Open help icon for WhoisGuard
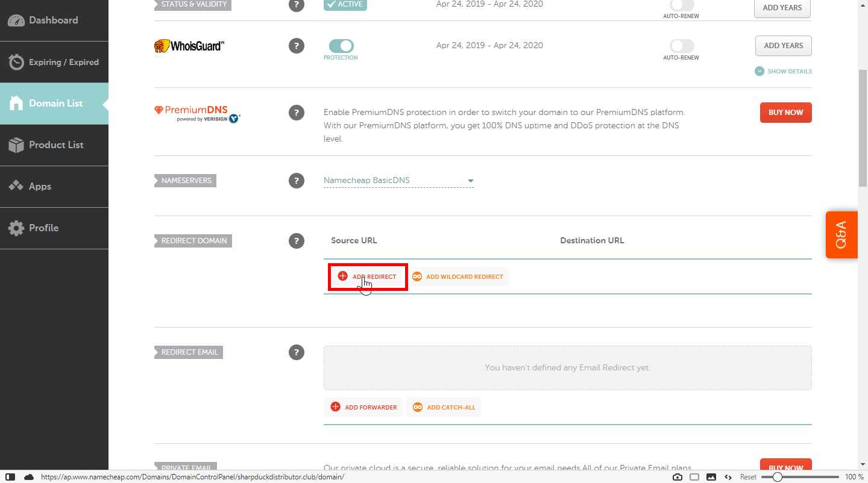Image resolution: width=868 pixels, height=483 pixels. [296, 46]
